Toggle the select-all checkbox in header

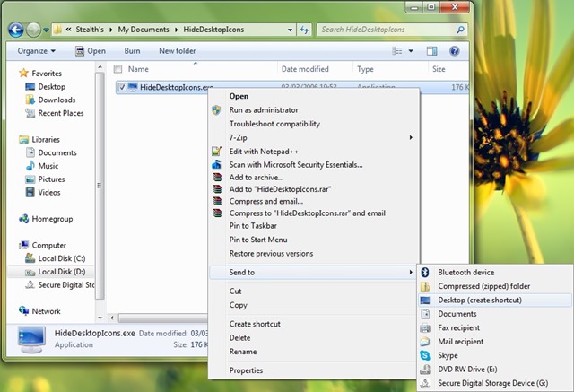[117, 69]
